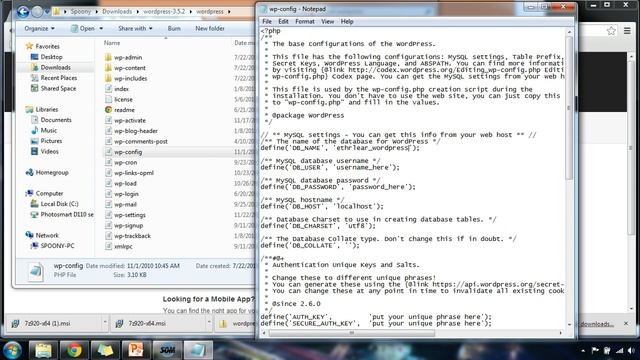Select the wp-comments-post file
640x360 pixels.
[141, 141]
